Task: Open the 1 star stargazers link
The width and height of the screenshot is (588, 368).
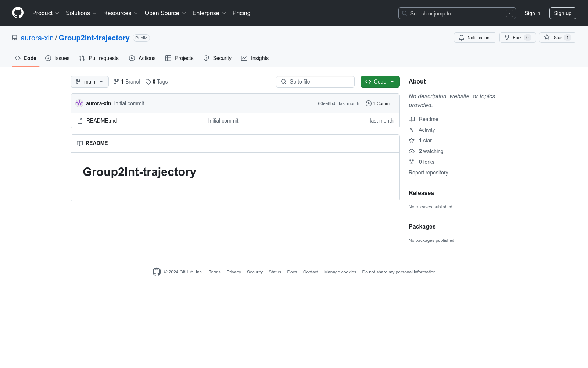Action: pyautogui.click(x=420, y=141)
